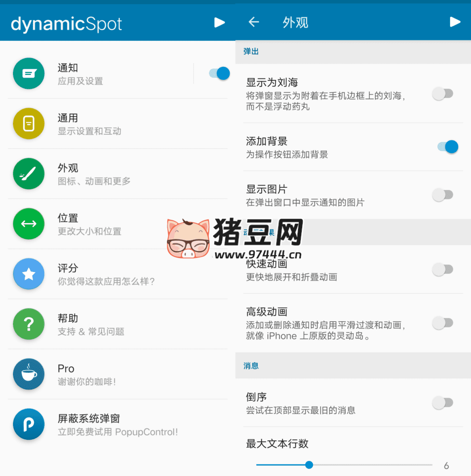The height and width of the screenshot is (476, 471).
Task: Click the 弹出 section header
Action: pyautogui.click(x=251, y=51)
